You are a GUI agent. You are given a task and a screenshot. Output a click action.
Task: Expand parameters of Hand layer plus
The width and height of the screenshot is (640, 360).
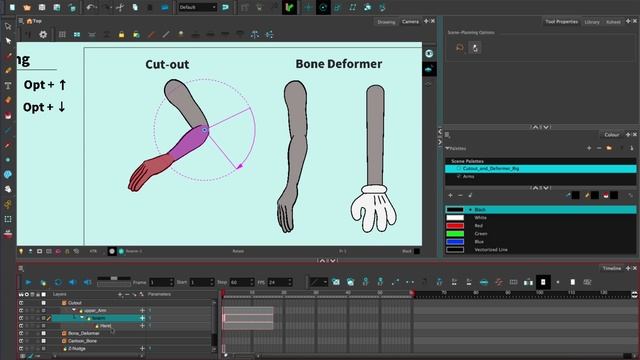[142, 326]
